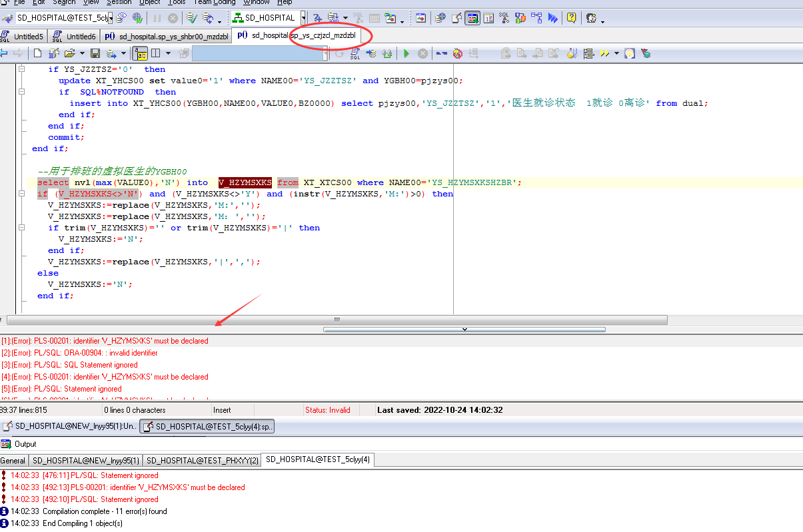
Task: Open the SD_HOSPITAL@TEST_5cl connection dropdown
Action: pos(111,18)
